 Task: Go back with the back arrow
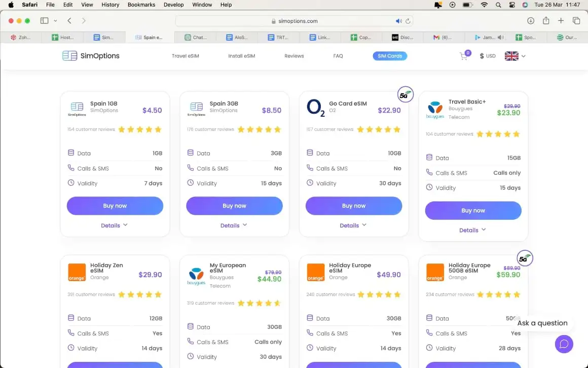pos(69,21)
